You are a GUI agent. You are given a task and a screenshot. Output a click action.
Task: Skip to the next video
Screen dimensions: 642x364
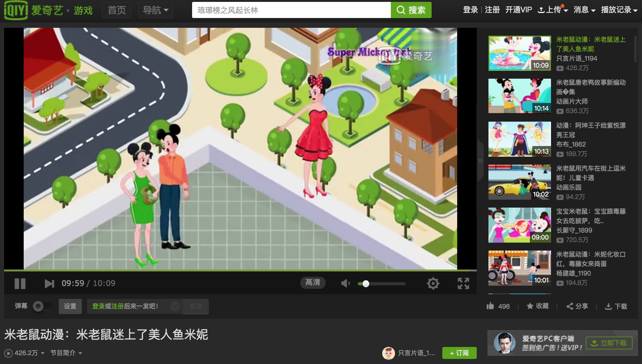click(49, 283)
